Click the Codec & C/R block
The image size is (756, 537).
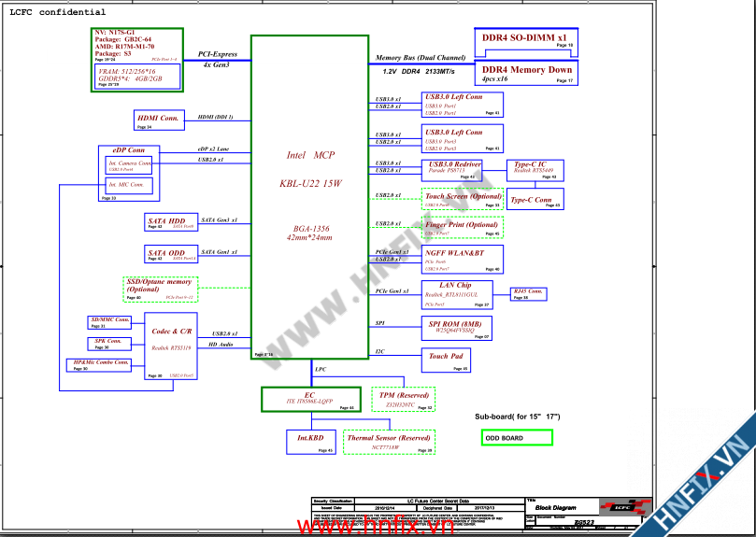tap(171, 346)
